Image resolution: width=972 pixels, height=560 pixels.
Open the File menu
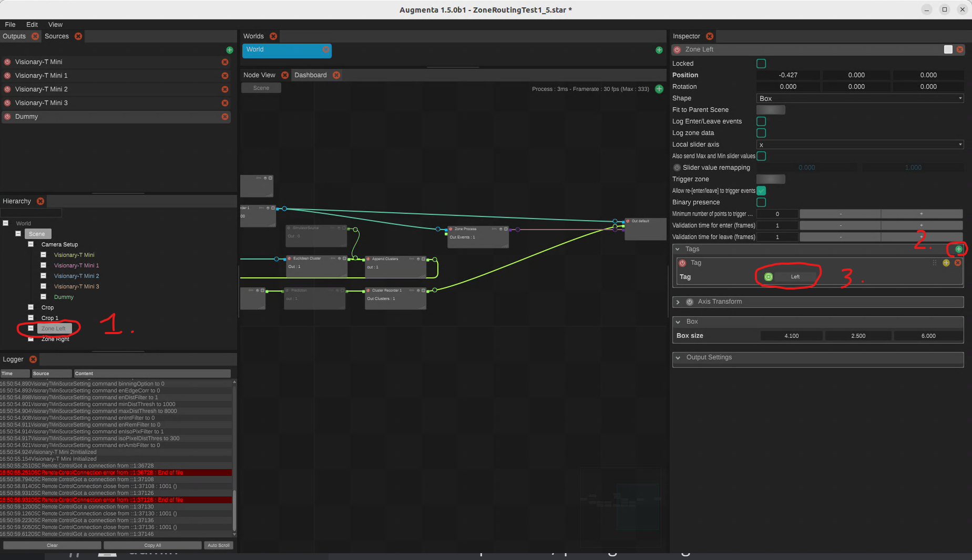pos(10,25)
